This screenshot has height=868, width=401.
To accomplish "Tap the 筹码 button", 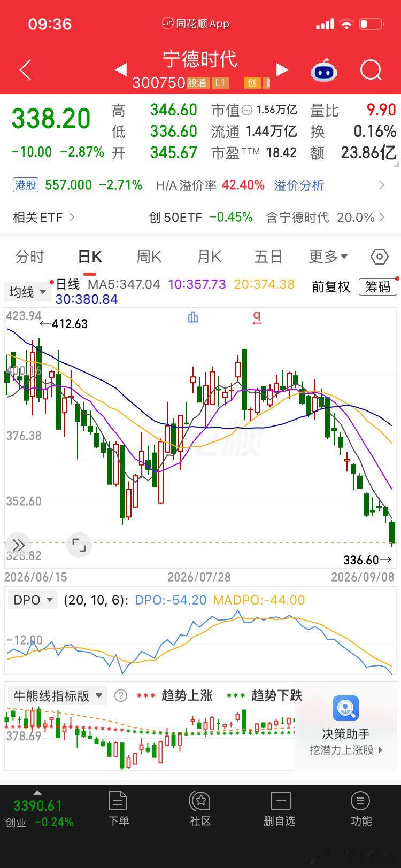I will [x=378, y=287].
